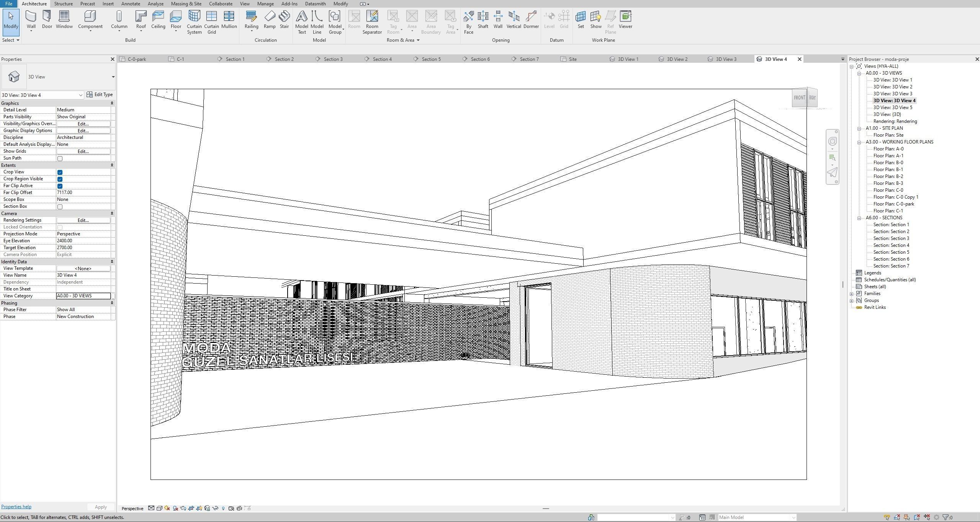Click the Far Clip Offset value field
This screenshot has width=980, height=522.
[83, 192]
